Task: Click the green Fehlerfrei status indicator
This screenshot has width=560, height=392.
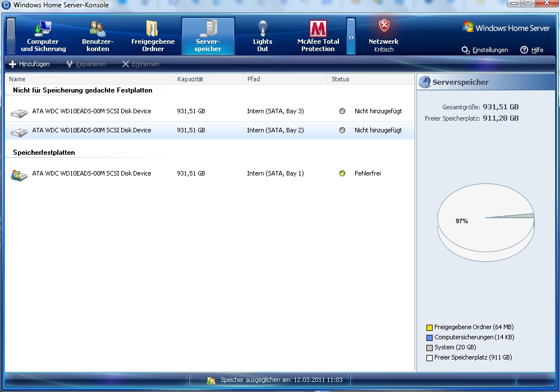Action: coord(342,173)
